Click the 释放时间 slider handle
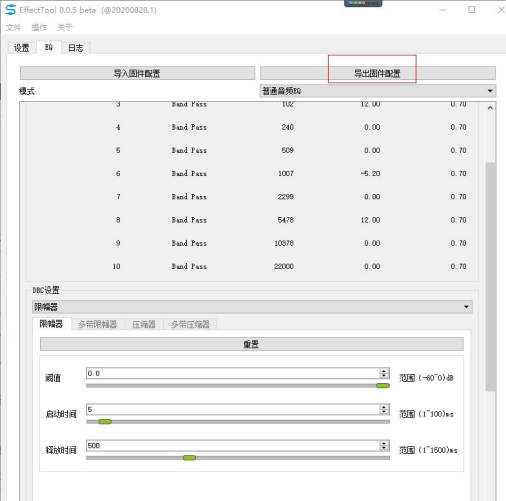This screenshot has height=501, width=506. 189,458
